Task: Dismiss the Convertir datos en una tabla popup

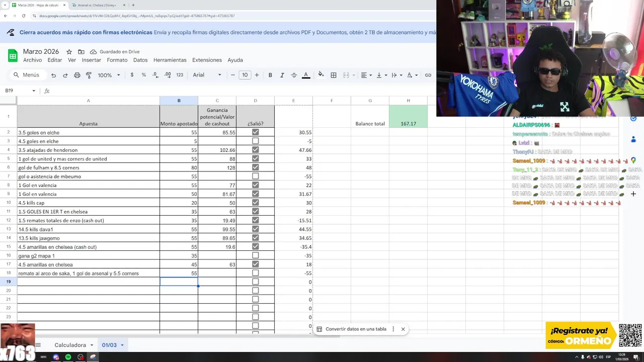Action: pos(403,329)
